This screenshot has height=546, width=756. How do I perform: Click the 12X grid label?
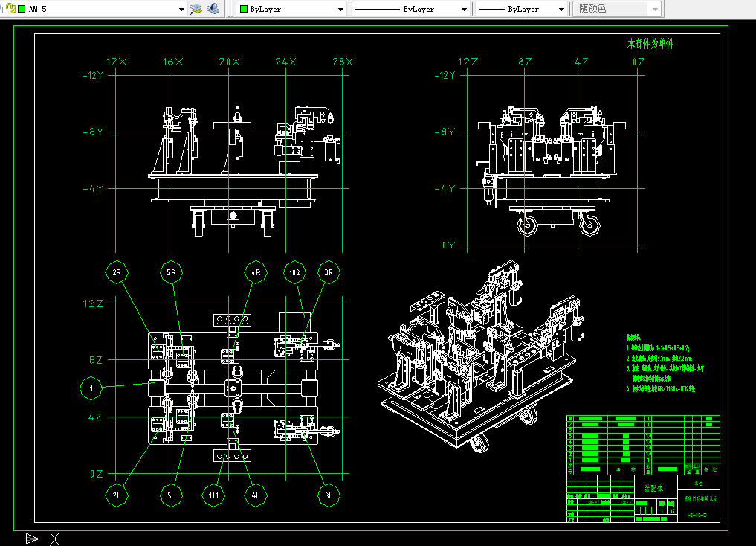point(116,62)
